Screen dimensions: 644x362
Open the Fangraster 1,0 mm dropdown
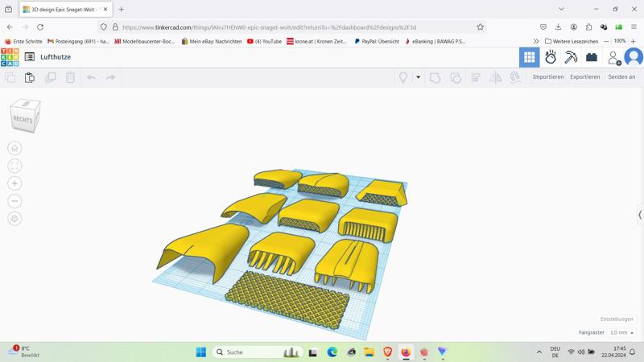click(x=621, y=332)
